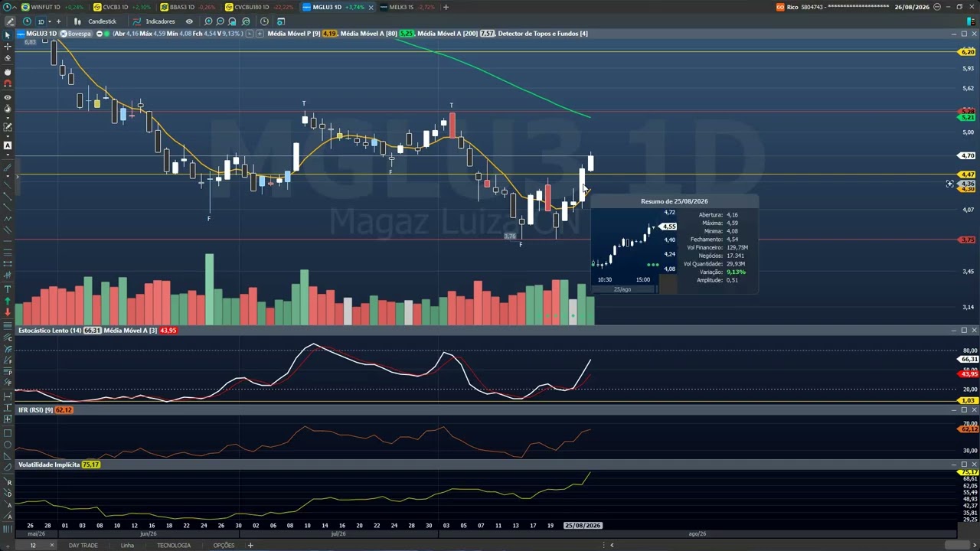Click the chart window layout icon
The height and width of the screenshot is (551, 980).
(280, 21)
